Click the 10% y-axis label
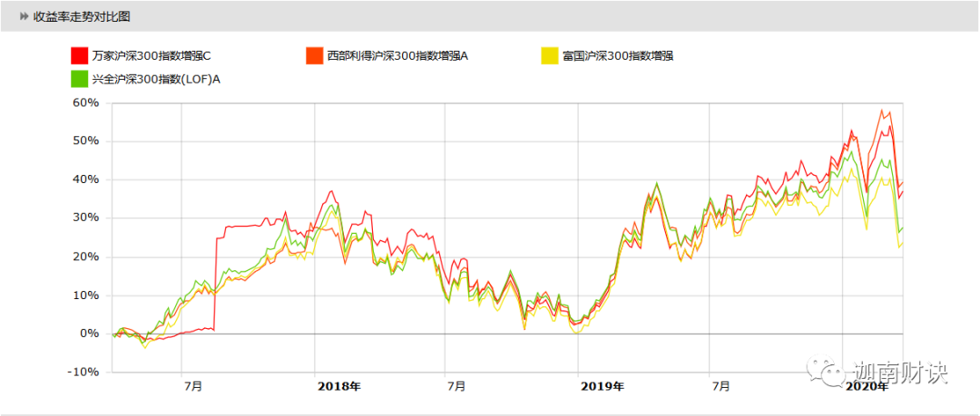 [87, 295]
